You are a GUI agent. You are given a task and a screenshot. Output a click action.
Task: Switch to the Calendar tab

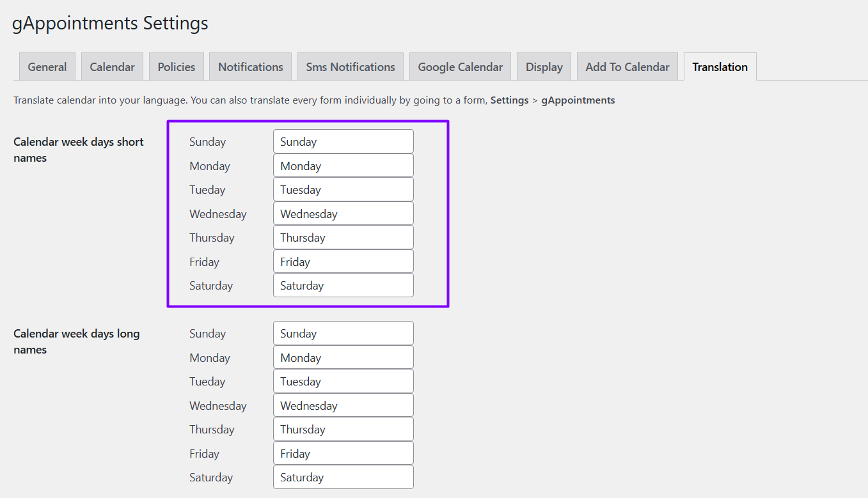112,66
